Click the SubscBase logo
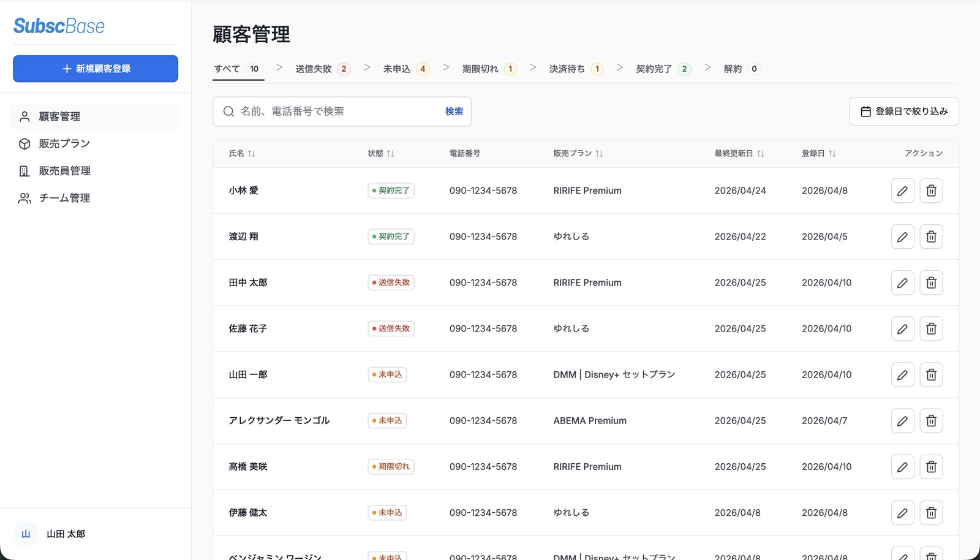980x560 pixels. coord(59,26)
